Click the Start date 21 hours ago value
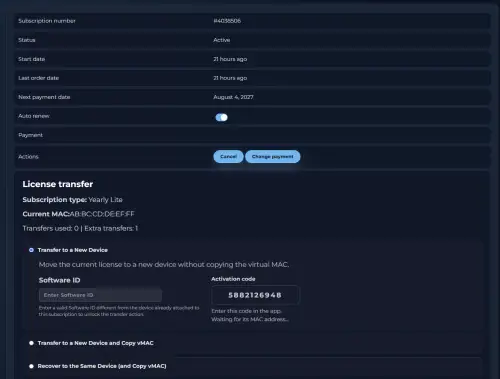Screen dimensions: 500x379 (x=230, y=59)
